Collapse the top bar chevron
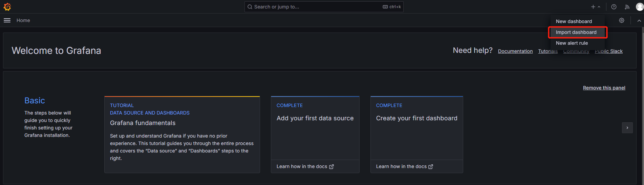 pyautogui.click(x=639, y=21)
